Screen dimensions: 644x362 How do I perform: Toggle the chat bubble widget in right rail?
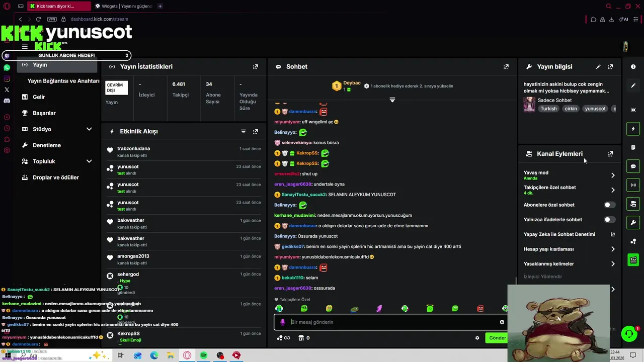[633, 166]
